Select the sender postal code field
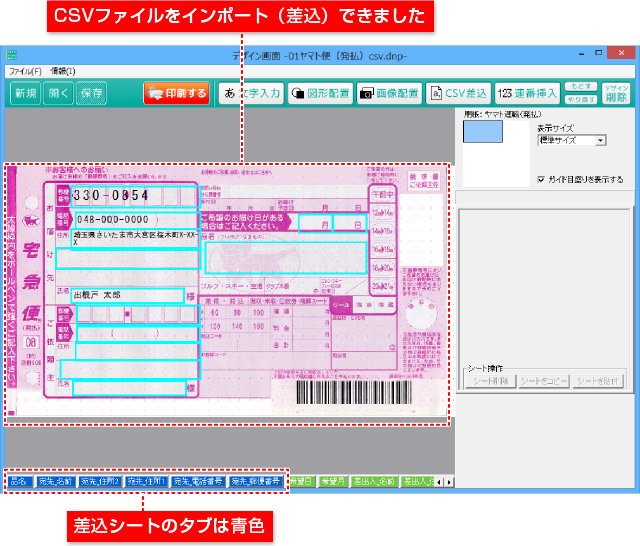Screen dimensions: 640x546 [137, 315]
